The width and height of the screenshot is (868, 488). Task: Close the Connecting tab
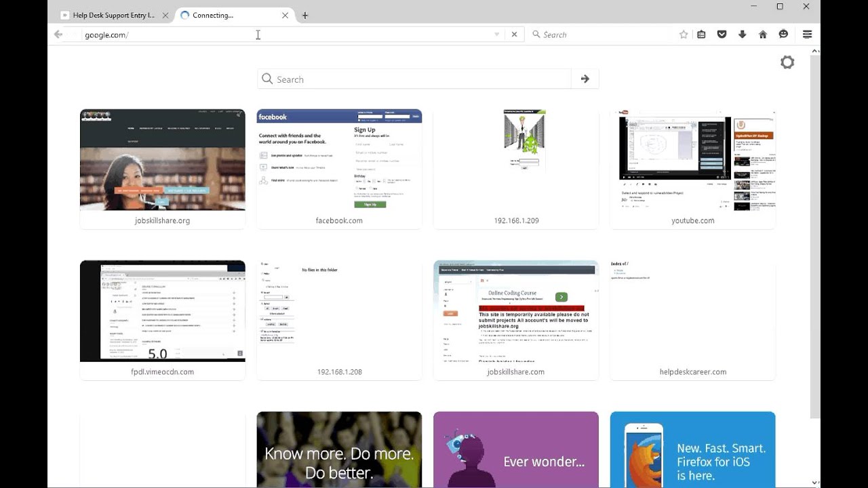pyautogui.click(x=285, y=16)
